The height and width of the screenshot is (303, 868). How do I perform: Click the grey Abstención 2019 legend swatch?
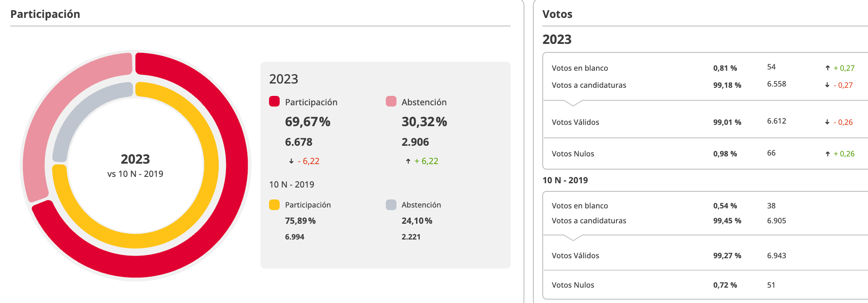[391, 205]
